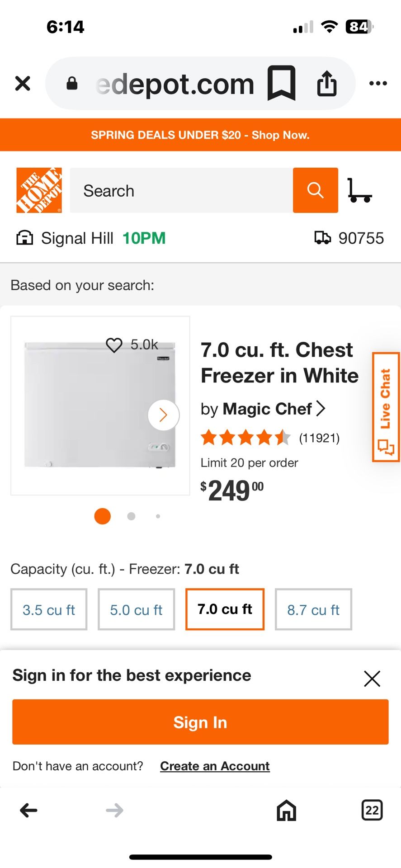Open the Magic Chef brand page

click(268, 409)
